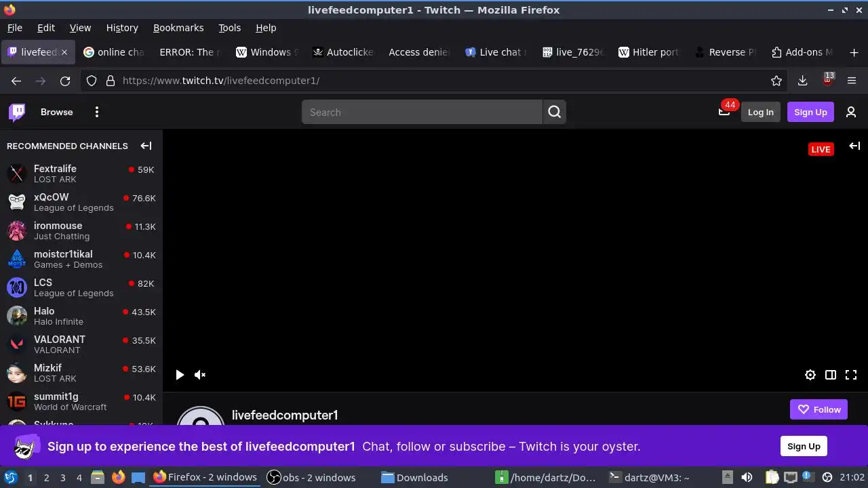Open the History menu
The image size is (868, 488).
tap(122, 28)
